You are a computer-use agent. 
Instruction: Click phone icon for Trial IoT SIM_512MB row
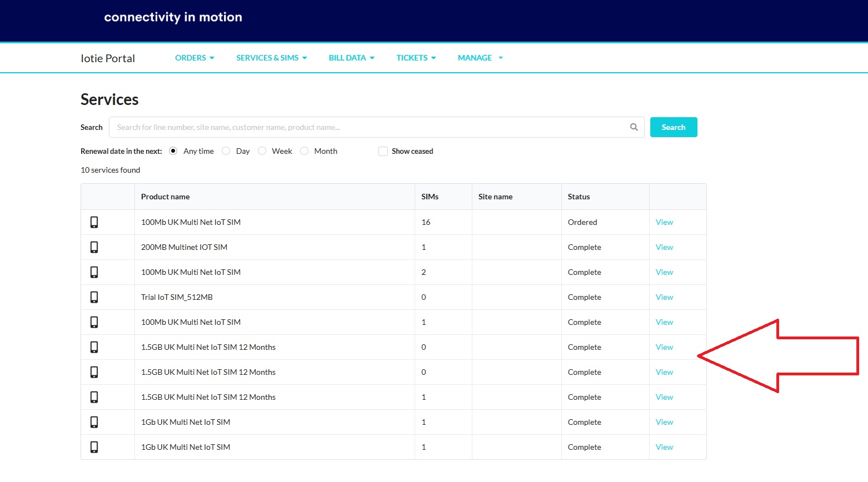pyautogui.click(x=94, y=297)
